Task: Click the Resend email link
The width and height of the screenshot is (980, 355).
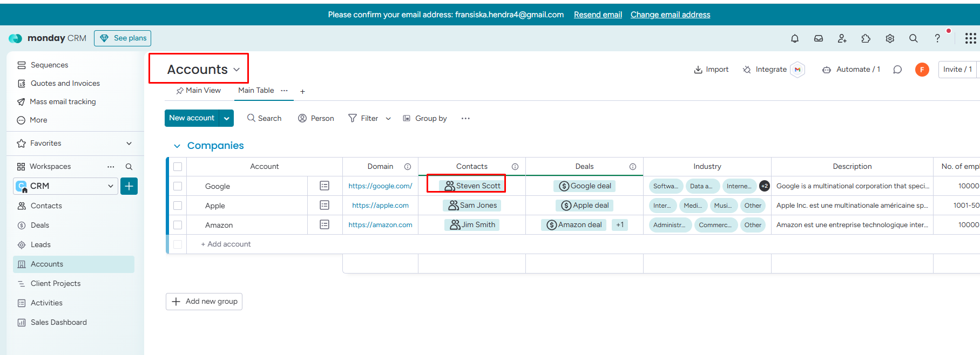Action: [x=598, y=15]
